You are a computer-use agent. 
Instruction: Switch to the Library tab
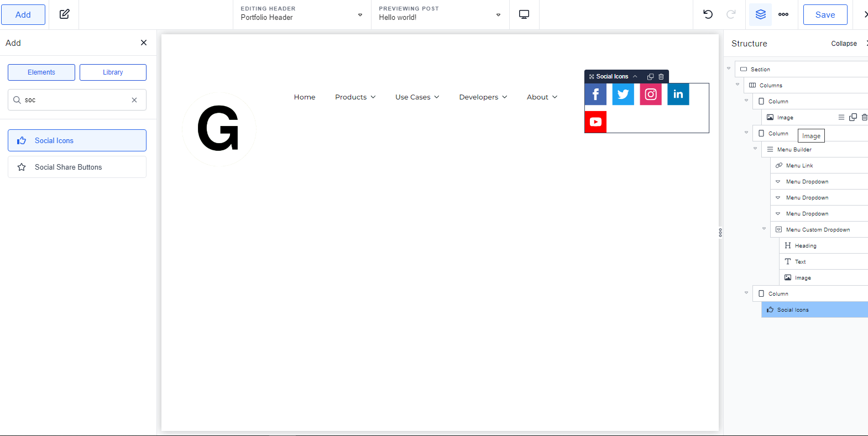pyautogui.click(x=113, y=72)
